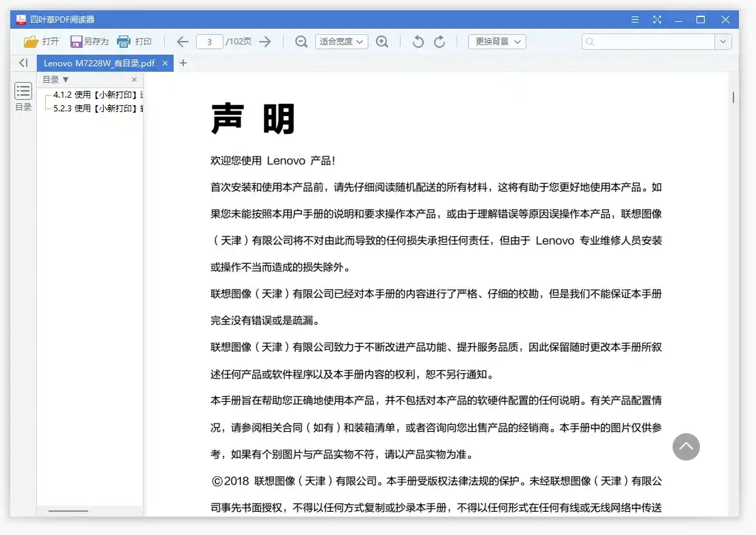
Task: Close the 目录 outline panel
Action: 135,79
